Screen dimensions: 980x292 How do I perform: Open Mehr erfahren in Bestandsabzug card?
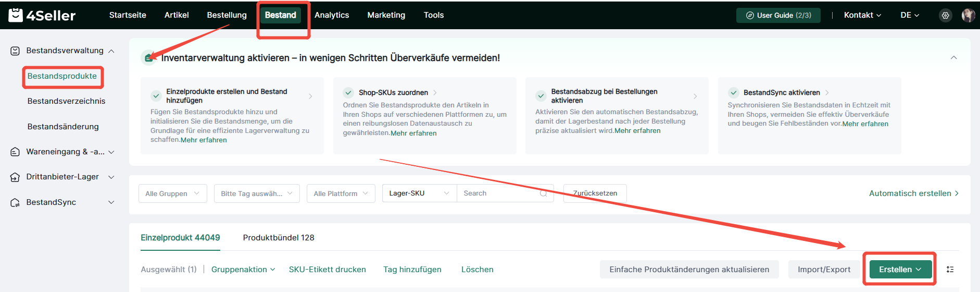[637, 131]
